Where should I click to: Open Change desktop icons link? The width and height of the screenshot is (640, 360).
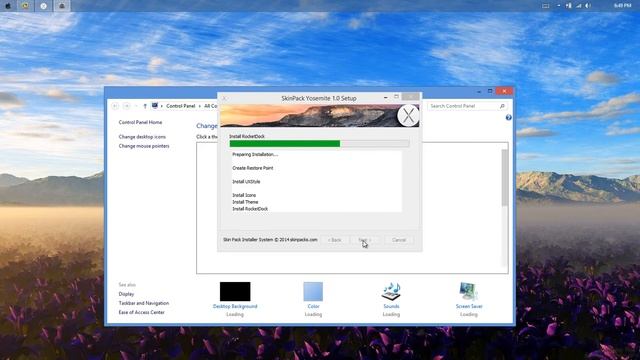142,137
